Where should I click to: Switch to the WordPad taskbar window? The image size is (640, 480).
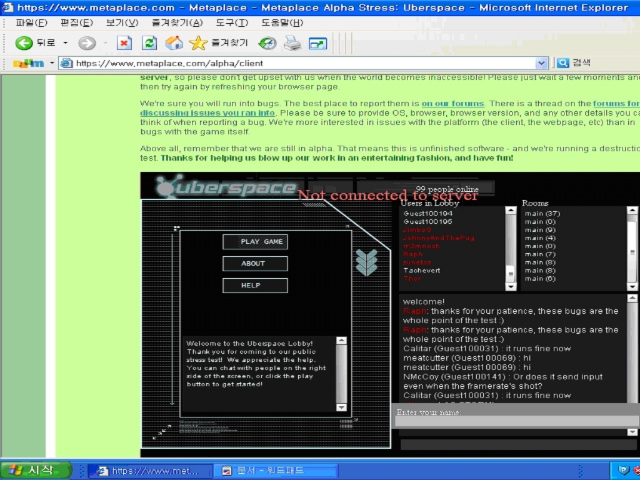click(276, 471)
